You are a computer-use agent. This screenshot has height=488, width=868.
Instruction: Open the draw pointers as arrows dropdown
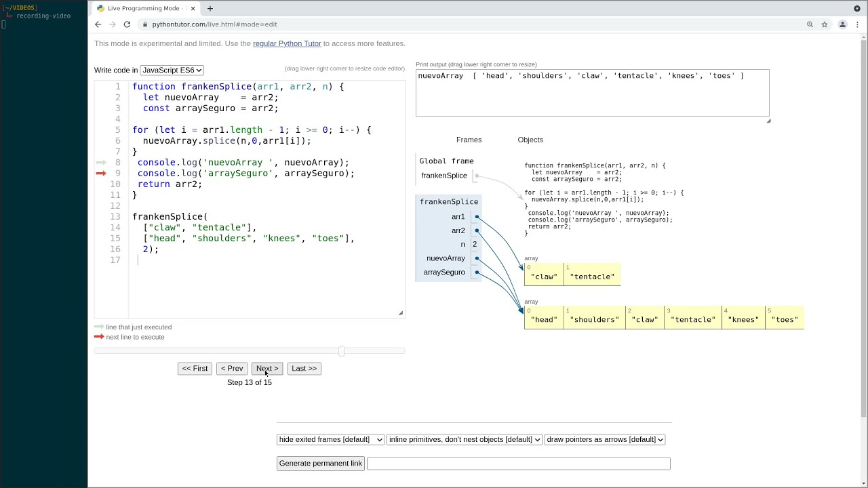pos(604,439)
